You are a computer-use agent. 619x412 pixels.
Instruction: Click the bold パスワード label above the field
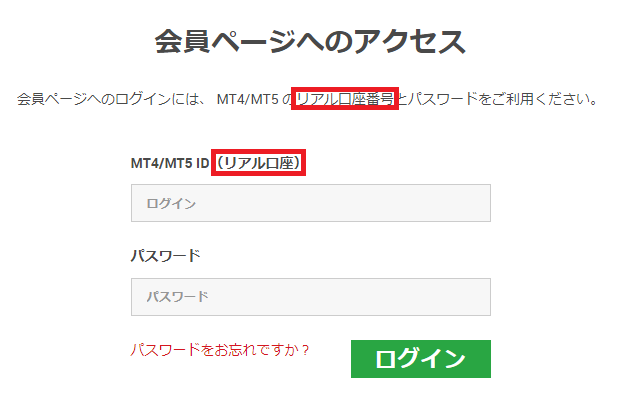[166, 255]
